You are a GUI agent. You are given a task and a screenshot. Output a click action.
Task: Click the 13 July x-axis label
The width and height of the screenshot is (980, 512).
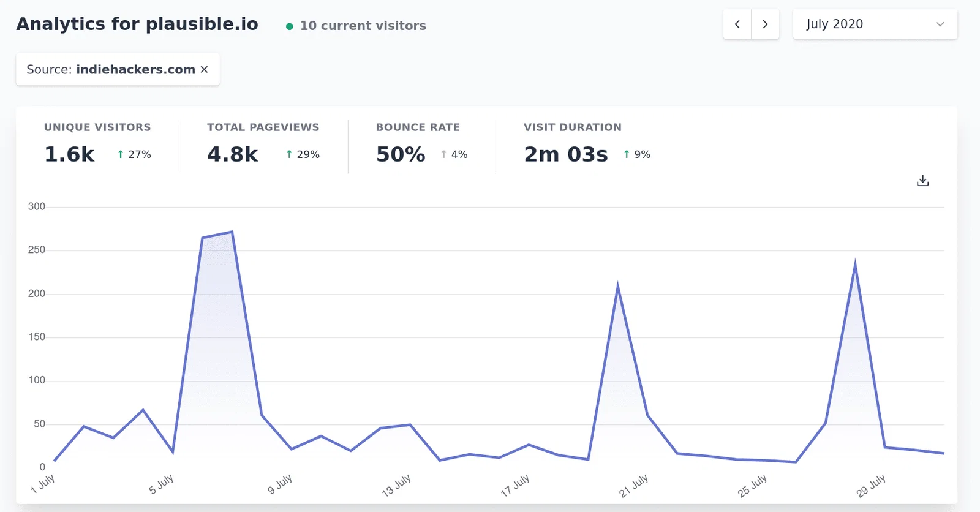pos(396,485)
